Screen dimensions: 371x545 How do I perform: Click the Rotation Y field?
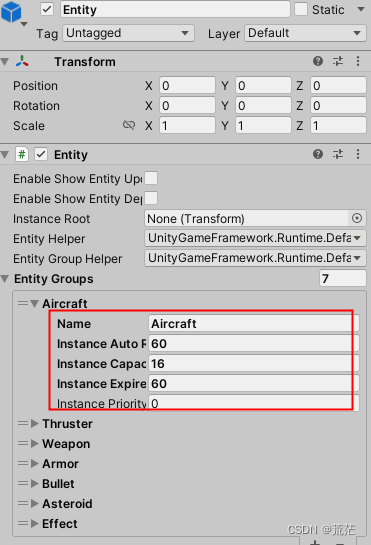(263, 106)
